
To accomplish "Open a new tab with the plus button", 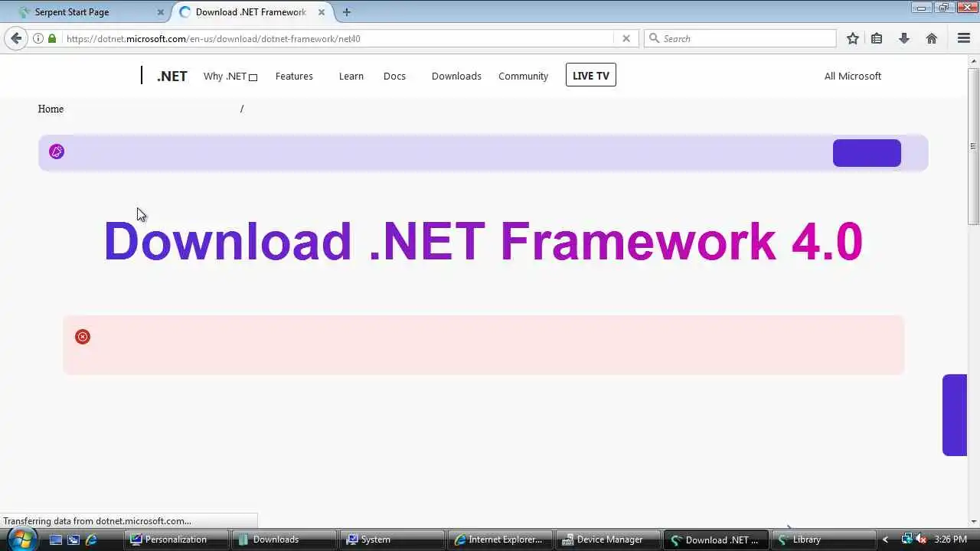I will [347, 12].
